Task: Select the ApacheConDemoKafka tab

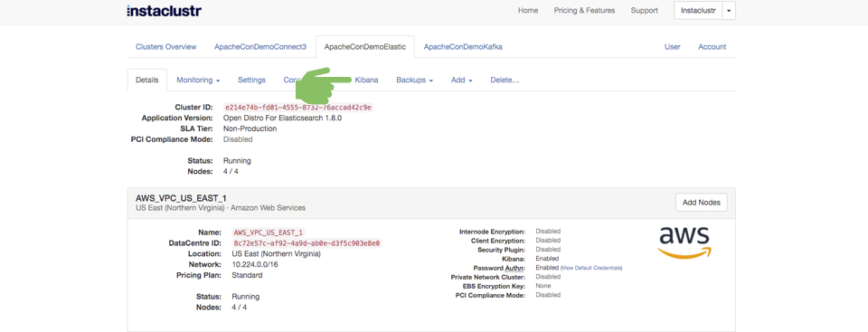Action: coord(463,46)
